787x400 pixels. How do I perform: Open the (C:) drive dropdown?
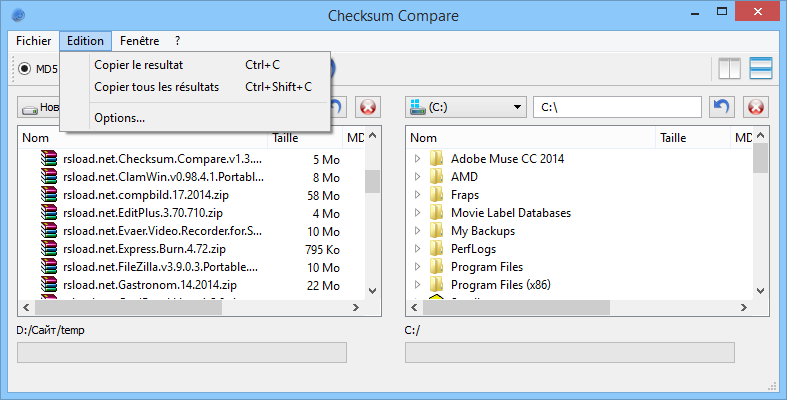click(x=465, y=107)
